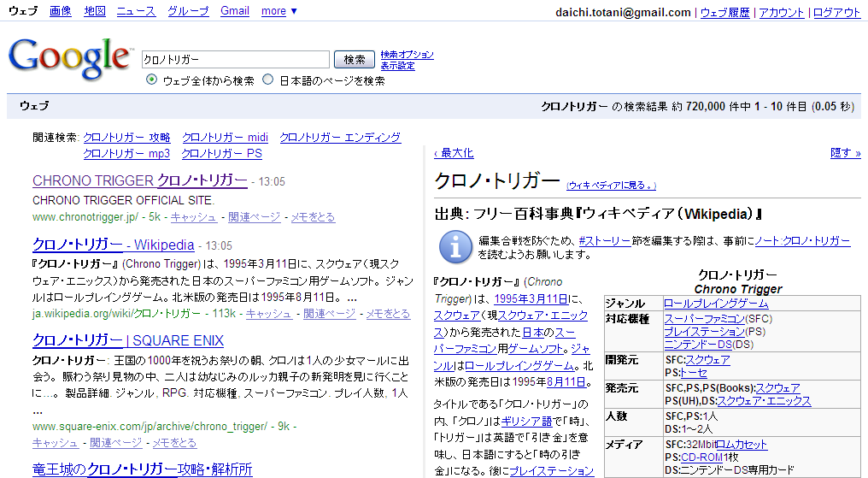The width and height of the screenshot is (868, 478).
Task: Open スーパーファミコン link in infobox
Action: (704, 319)
